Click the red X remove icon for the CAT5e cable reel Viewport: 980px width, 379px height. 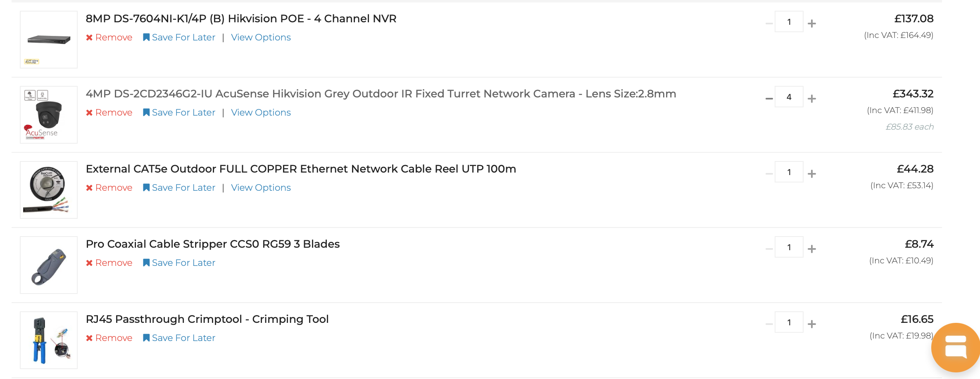coord(89,187)
